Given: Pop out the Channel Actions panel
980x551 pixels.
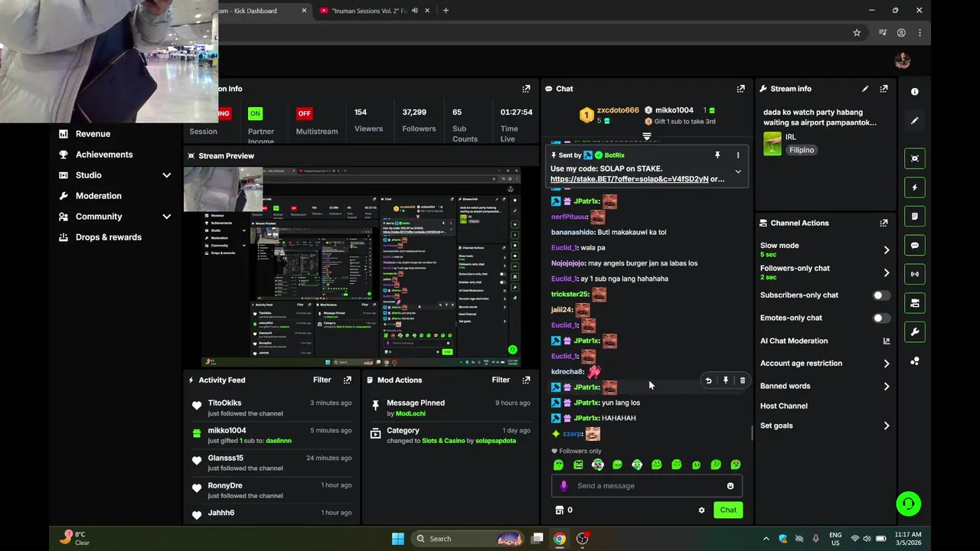Looking at the screenshot, I should pyautogui.click(x=884, y=223).
